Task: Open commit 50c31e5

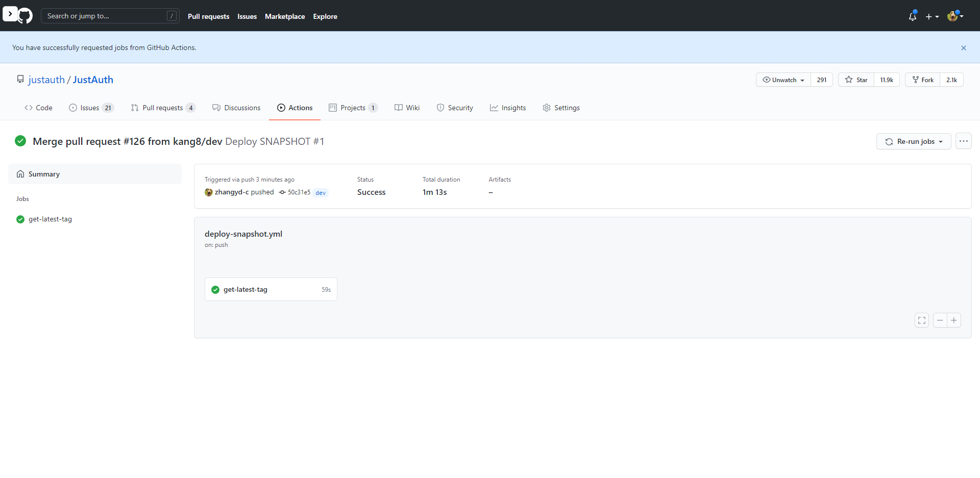Action: pos(299,192)
